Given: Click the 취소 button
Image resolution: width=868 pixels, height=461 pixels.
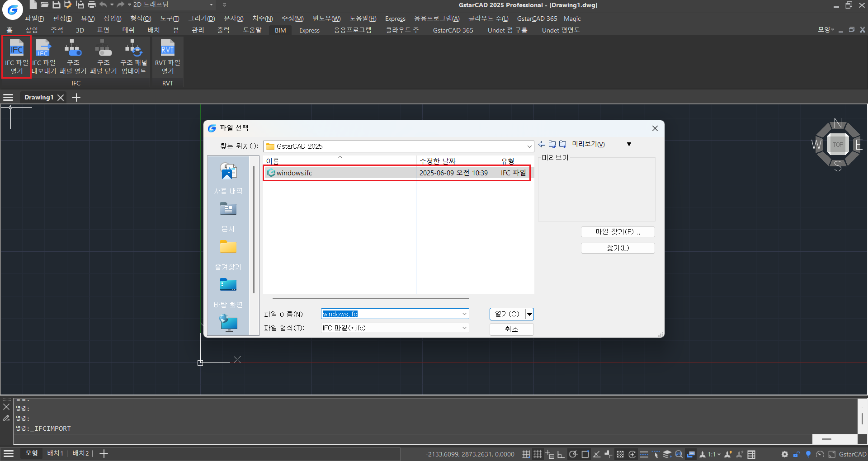Looking at the screenshot, I should click(512, 329).
